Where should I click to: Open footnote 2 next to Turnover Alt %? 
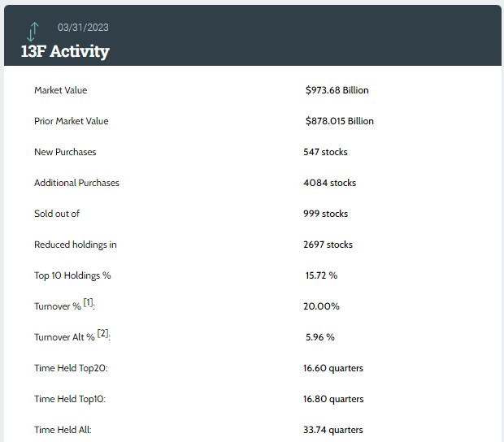[103, 334]
